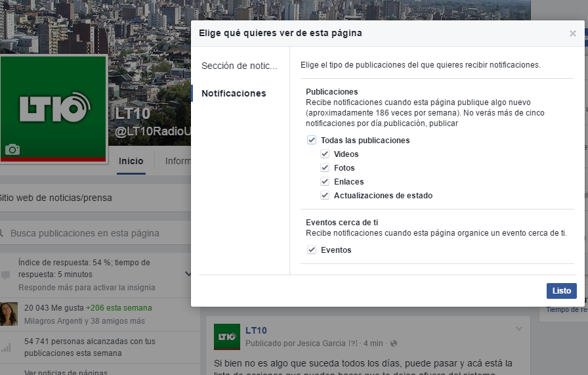
Task: Open the post options dropdown arrow
Action: tap(519, 328)
